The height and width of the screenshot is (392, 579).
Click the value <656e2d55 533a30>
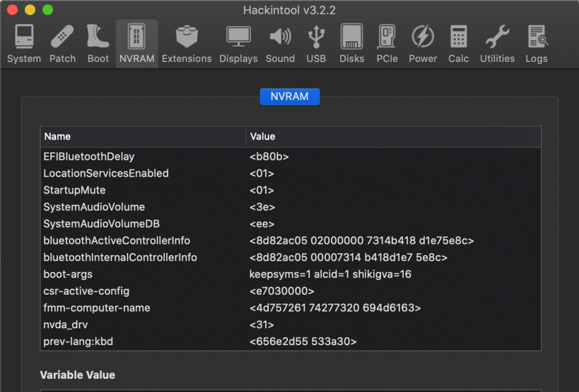pos(303,342)
